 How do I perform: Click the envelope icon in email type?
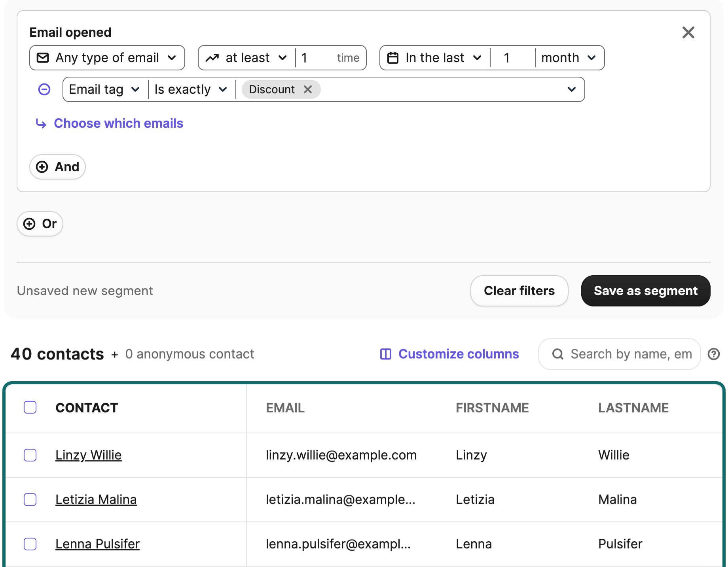pos(43,58)
